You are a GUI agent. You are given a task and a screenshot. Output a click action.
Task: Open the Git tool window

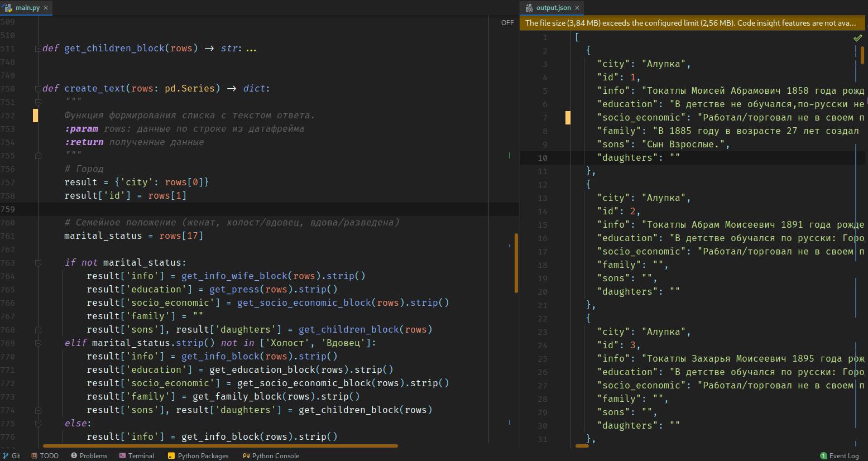[x=11, y=455]
